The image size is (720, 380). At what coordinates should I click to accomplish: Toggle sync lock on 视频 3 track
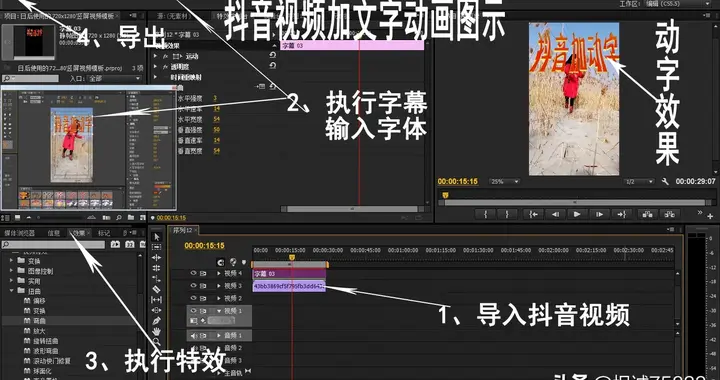click(203, 285)
